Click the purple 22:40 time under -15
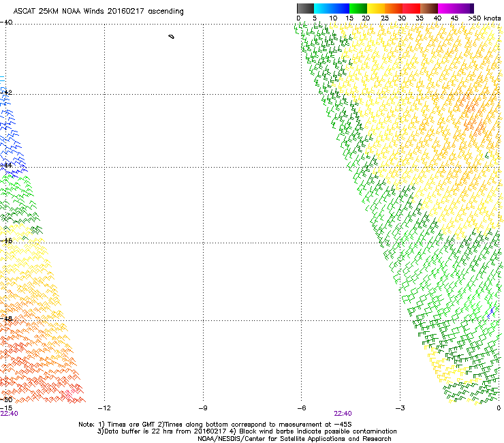The width and height of the screenshot is (504, 443). [10, 414]
